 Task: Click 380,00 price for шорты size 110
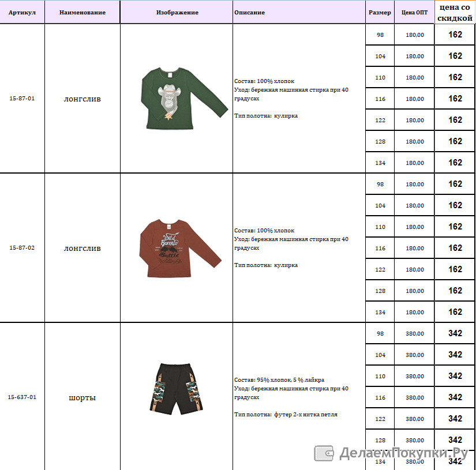(x=414, y=376)
